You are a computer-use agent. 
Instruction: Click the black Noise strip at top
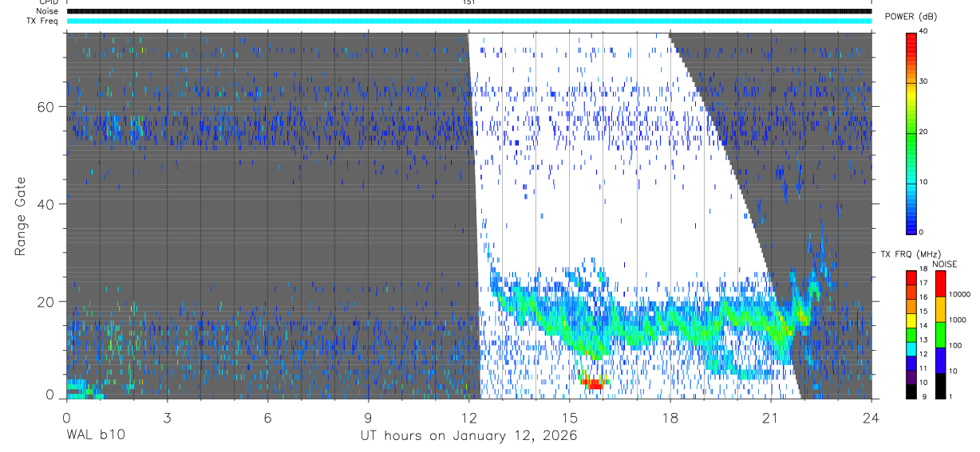[x=469, y=11]
